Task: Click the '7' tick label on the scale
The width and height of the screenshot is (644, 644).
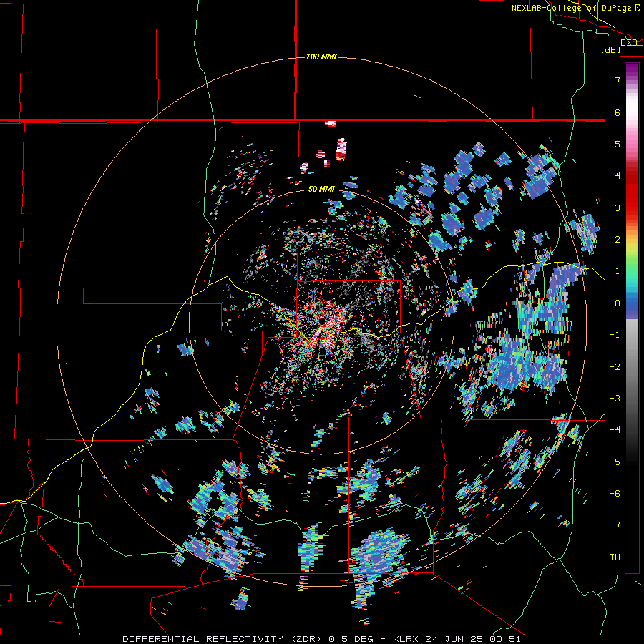Action: coord(618,80)
